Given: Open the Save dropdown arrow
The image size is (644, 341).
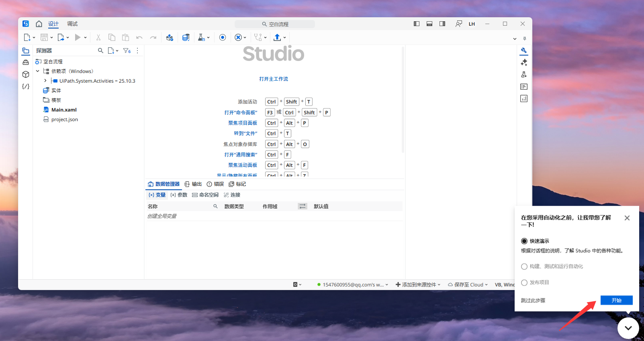Looking at the screenshot, I should pos(51,38).
